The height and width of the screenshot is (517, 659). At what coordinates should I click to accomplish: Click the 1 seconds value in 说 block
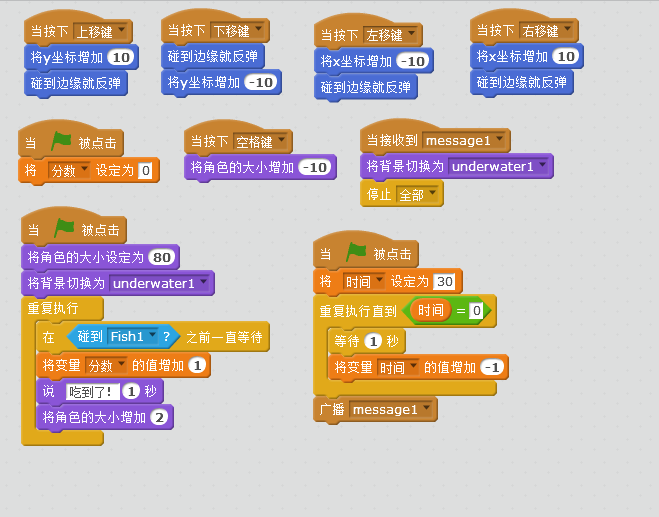point(131,392)
